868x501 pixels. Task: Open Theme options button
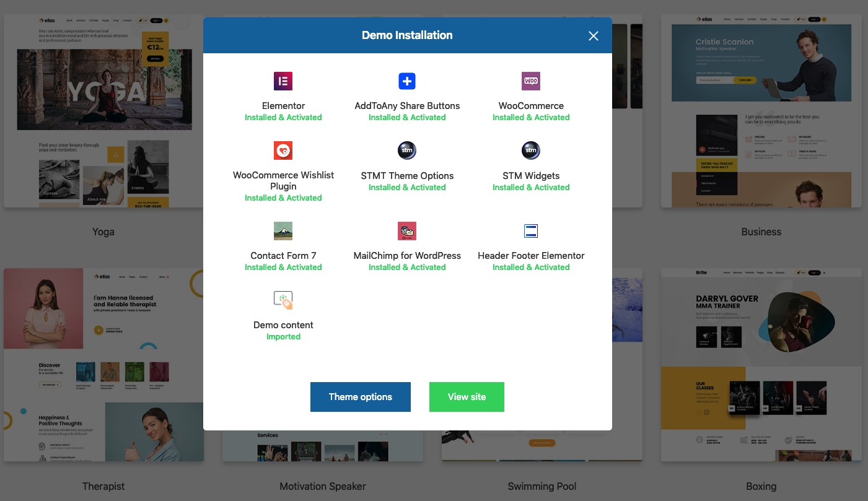(x=361, y=397)
